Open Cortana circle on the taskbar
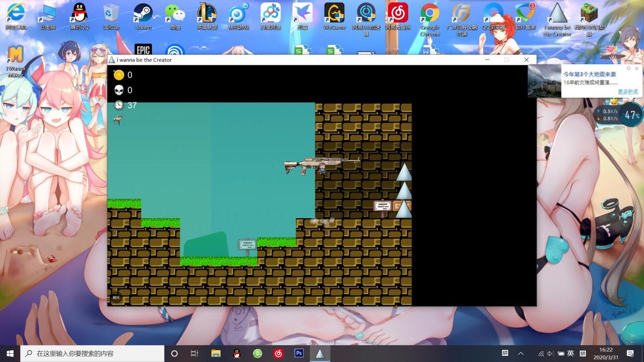 click(x=174, y=353)
